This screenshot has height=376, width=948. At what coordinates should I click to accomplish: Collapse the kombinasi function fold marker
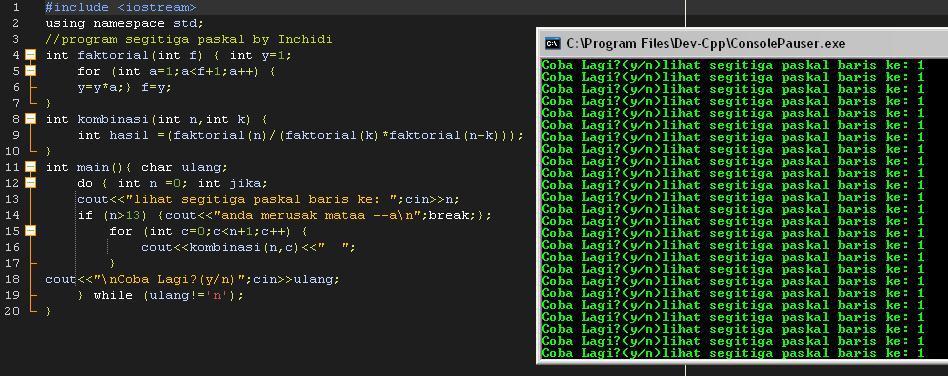coord(30,119)
